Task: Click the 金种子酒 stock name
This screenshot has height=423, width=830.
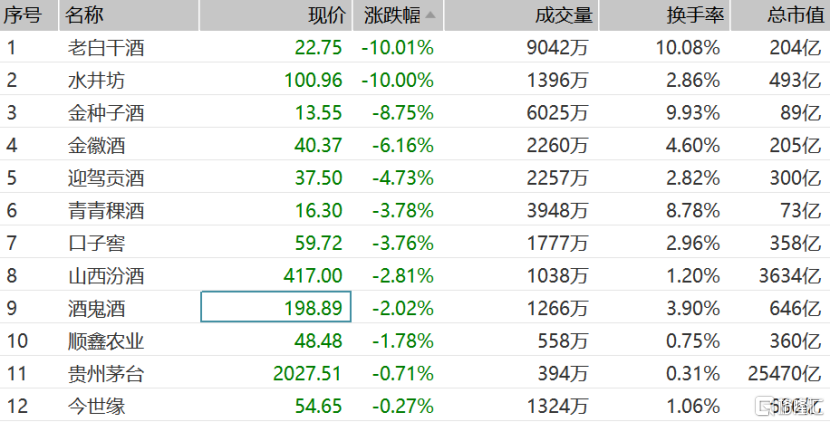Action: pos(106,113)
